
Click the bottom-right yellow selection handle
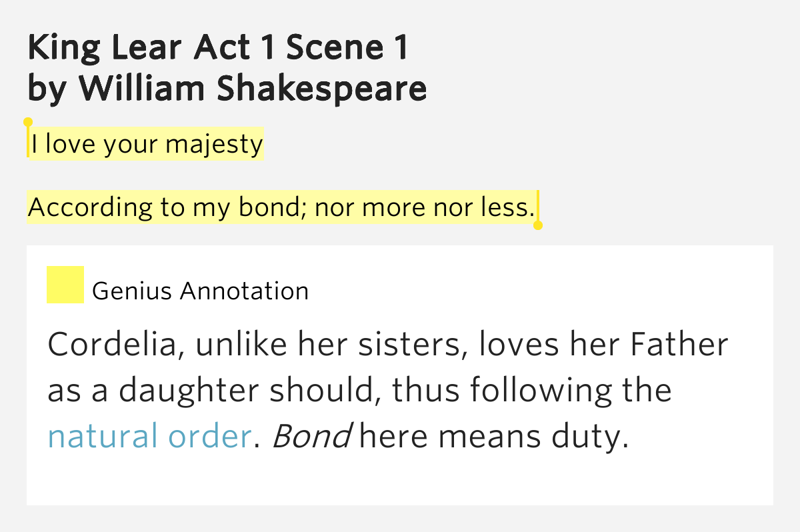pyautogui.click(x=538, y=225)
